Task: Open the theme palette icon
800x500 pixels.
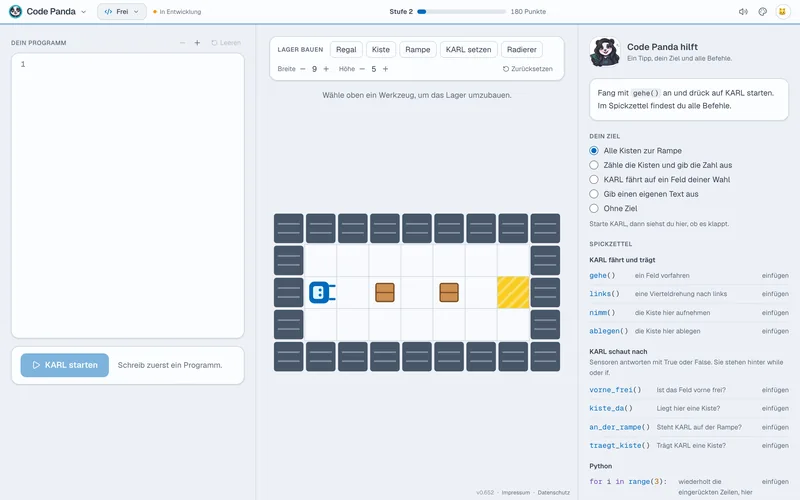Action: coord(762,12)
